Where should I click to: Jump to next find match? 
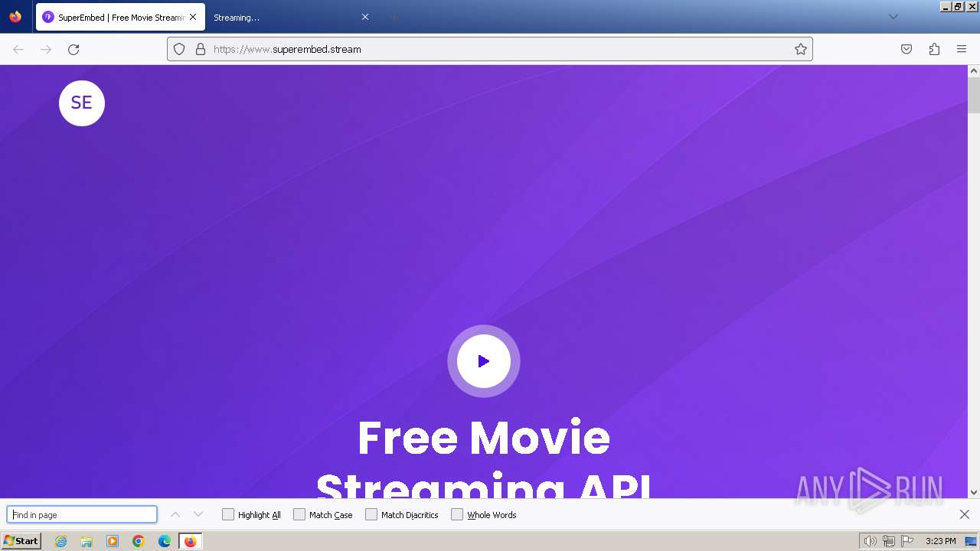point(198,515)
